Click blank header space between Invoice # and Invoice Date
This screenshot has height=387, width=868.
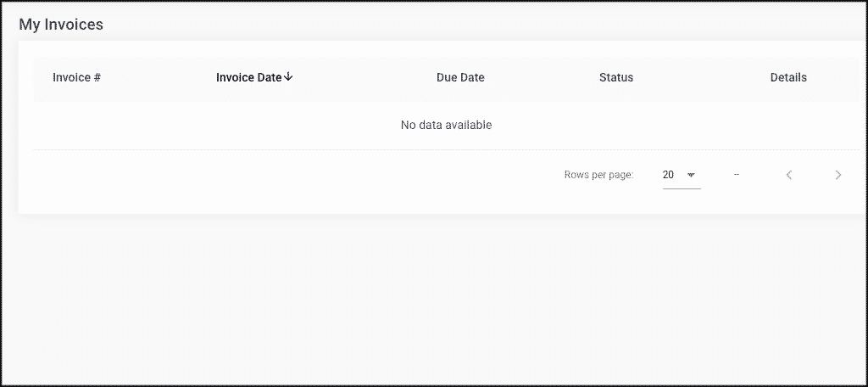[159, 77]
